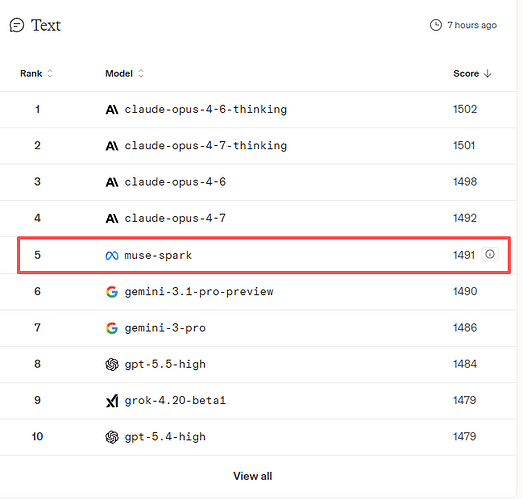Open View all leaderboard link
The height and width of the screenshot is (499, 523).
point(252,476)
